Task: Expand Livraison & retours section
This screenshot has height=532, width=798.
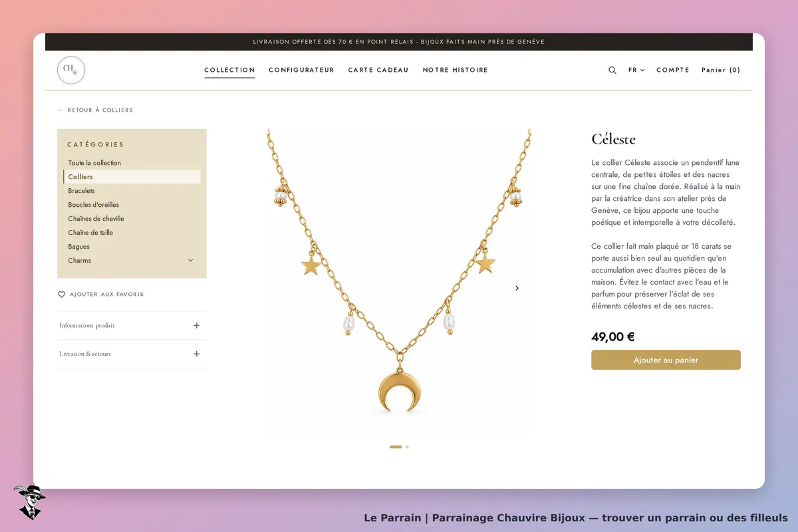Action: coord(132,354)
